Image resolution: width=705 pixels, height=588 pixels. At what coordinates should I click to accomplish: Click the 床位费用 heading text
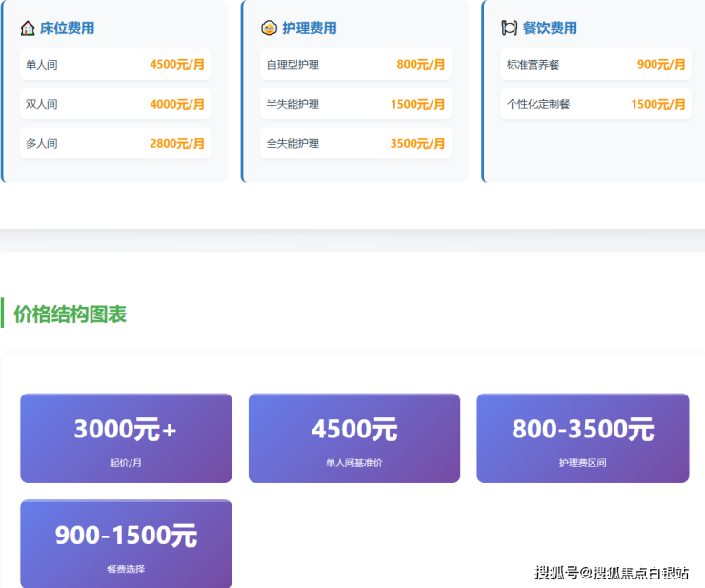click(67, 29)
